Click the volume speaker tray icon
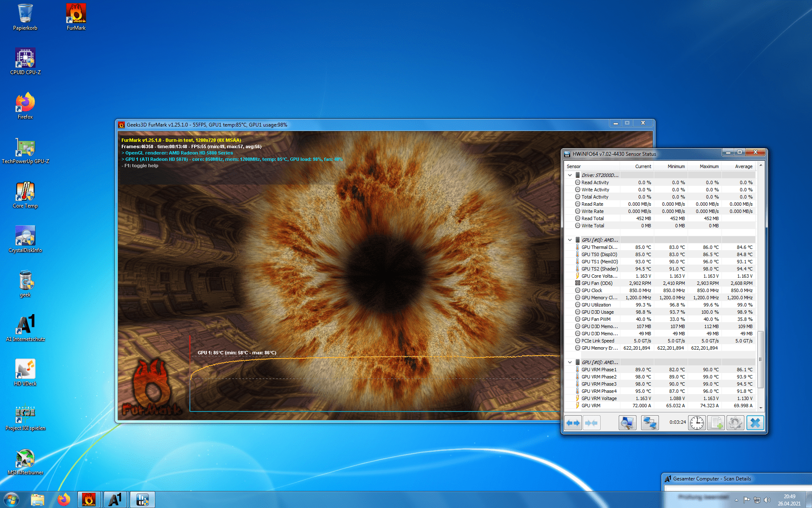 [767, 500]
